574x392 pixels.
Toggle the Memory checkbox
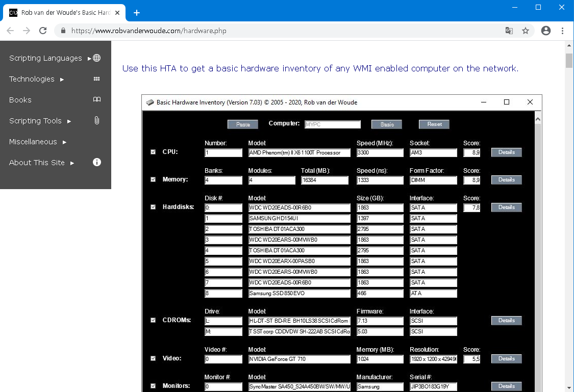pyautogui.click(x=153, y=179)
